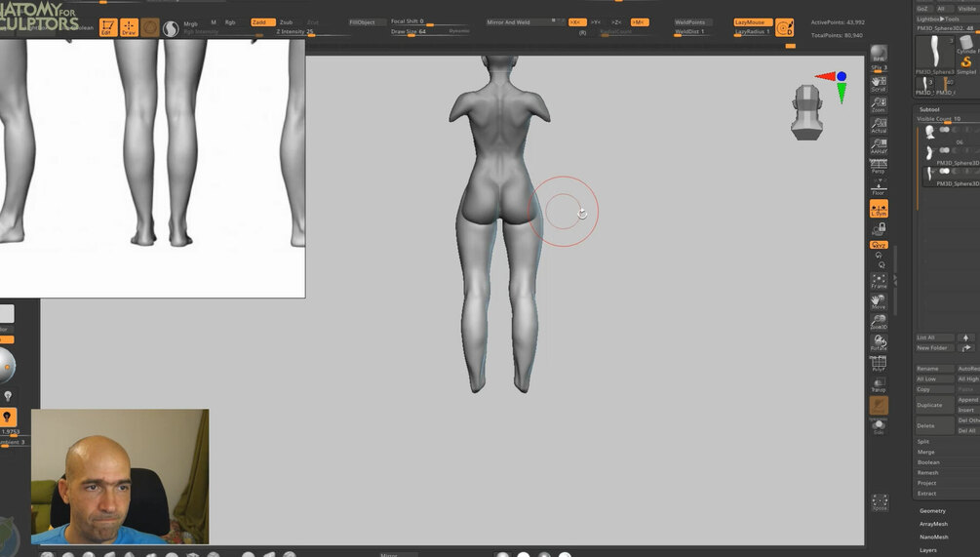The height and width of the screenshot is (557, 980).
Task: Activate the Draw mode button
Action: click(129, 27)
